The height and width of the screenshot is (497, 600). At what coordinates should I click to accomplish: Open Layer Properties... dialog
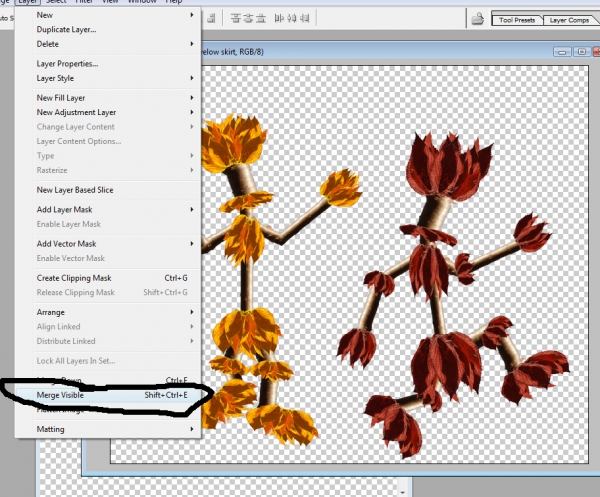(108, 64)
